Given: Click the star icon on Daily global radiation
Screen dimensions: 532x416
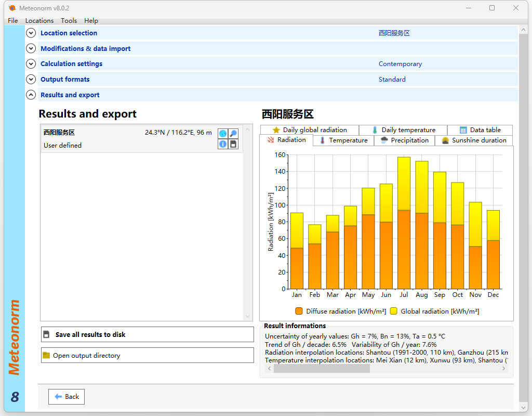Looking at the screenshot, I should (x=276, y=130).
